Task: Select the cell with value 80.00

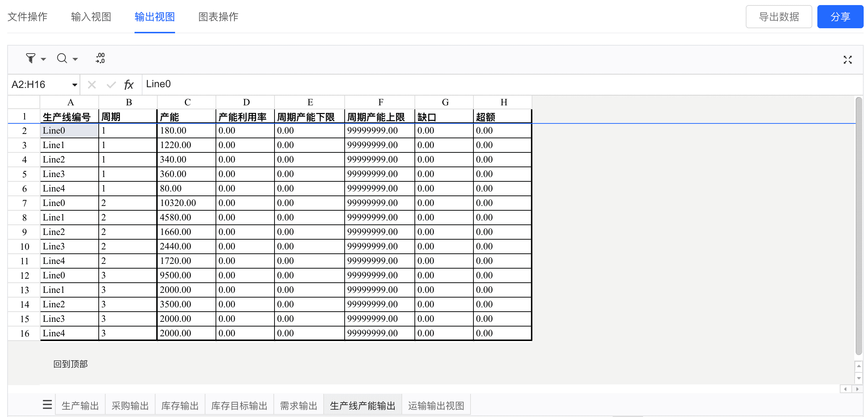Action: coord(187,189)
